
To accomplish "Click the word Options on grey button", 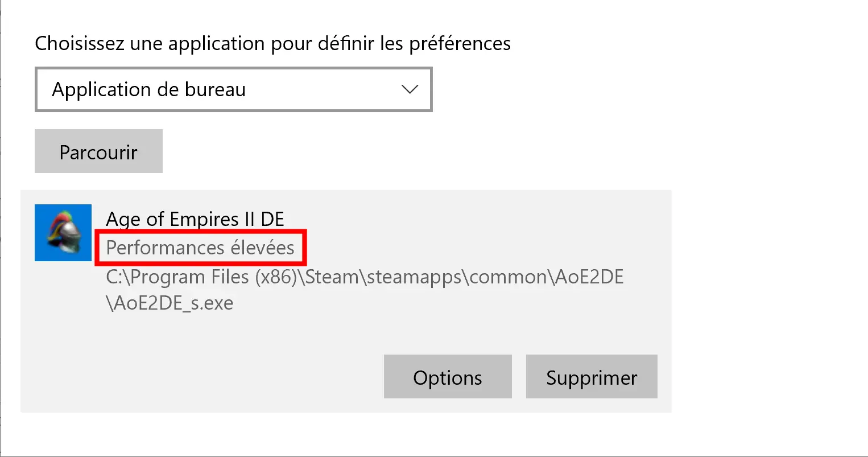I will [x=448, y=378].
